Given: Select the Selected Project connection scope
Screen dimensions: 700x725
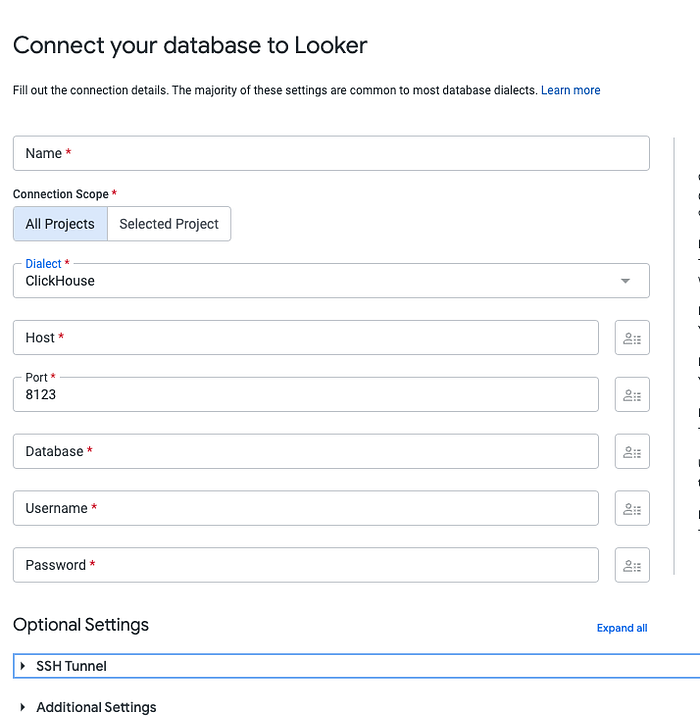Looking at the screenshot, I should coord(169,224).
